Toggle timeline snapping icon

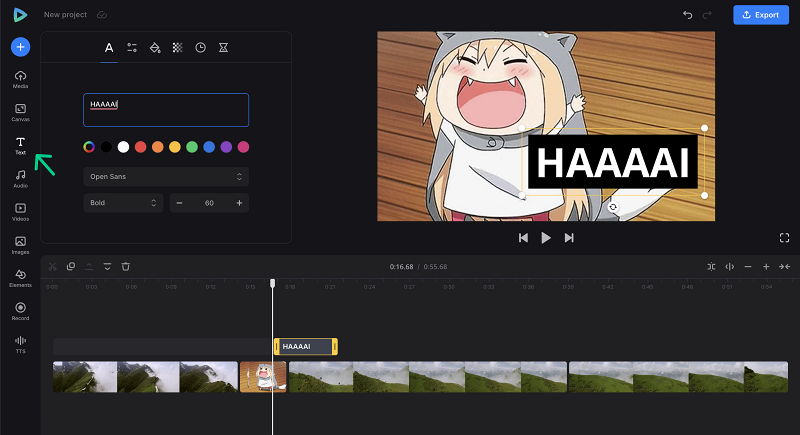click(711, 267)
